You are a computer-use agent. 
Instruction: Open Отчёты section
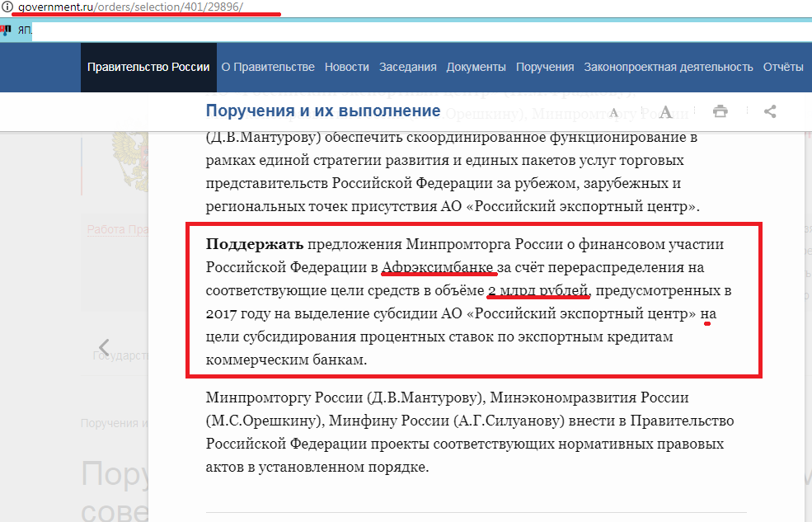pos(783,68)
